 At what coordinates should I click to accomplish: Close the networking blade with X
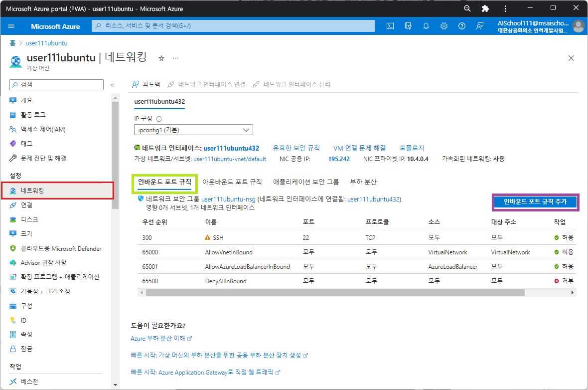click(571, 58)
